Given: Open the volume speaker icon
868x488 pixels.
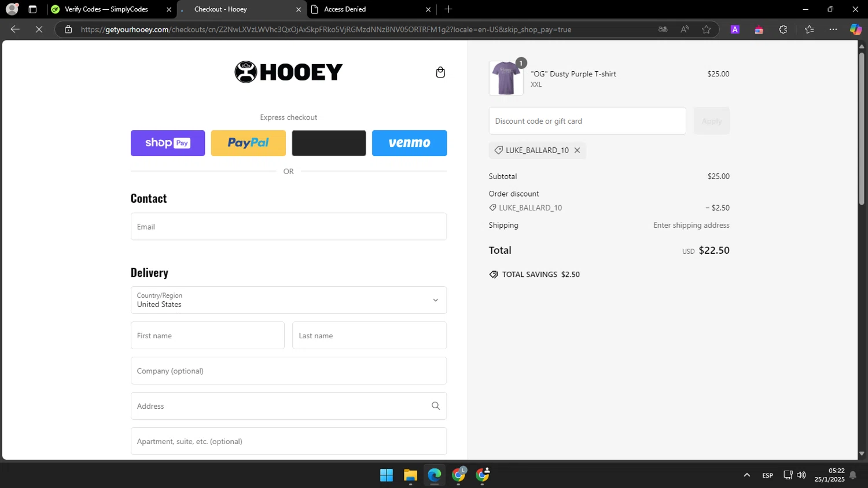Looking at the screenshot, I should (x=801, y=475).
